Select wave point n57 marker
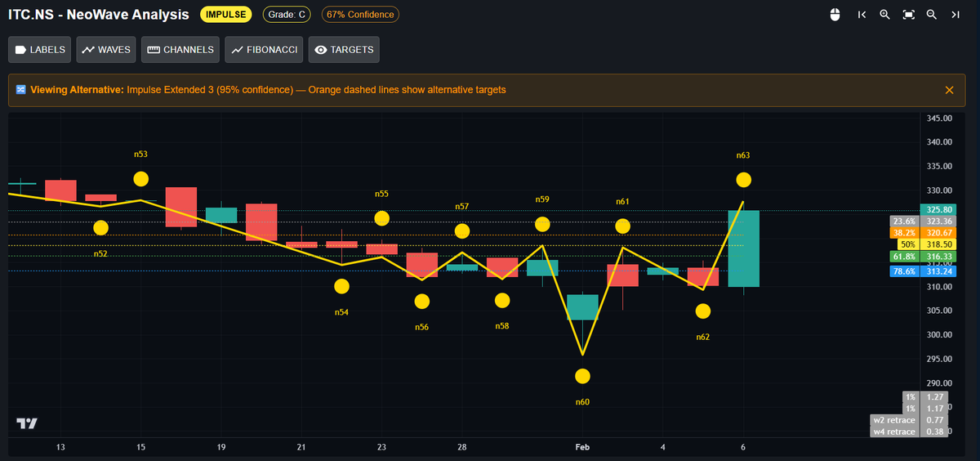Image resolution: width=980 pixels, height=461 pixels. point(462,231)
